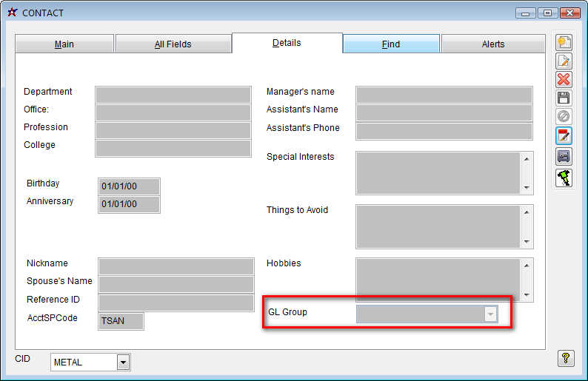Click into the Manager's name field
Screen dimensions: 588x381
pyautogui.click(x=444, y=95)
